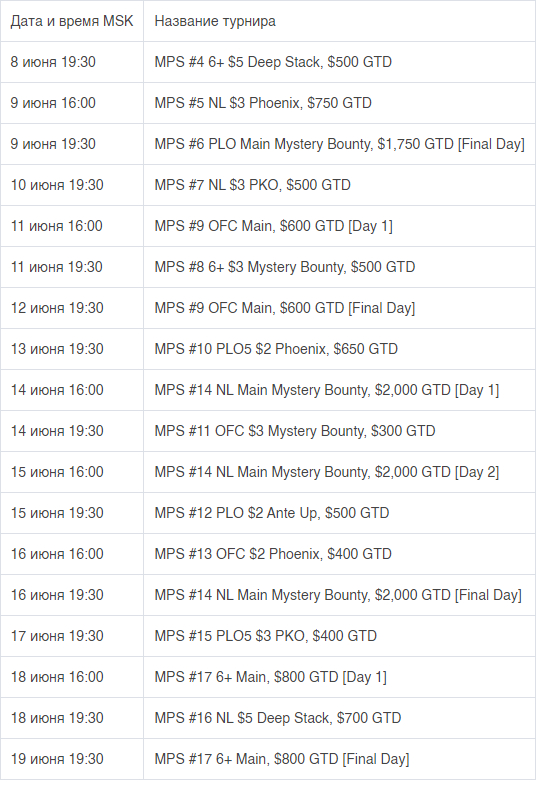Select MPS #15 PLO5 $3 PKO tournament

265,636
